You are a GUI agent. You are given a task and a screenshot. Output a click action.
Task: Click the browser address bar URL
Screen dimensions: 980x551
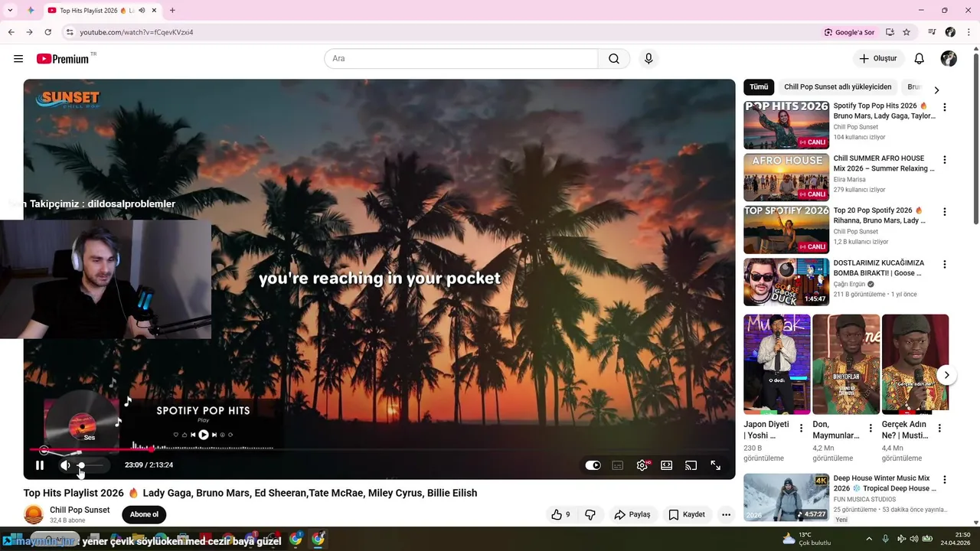136,32
